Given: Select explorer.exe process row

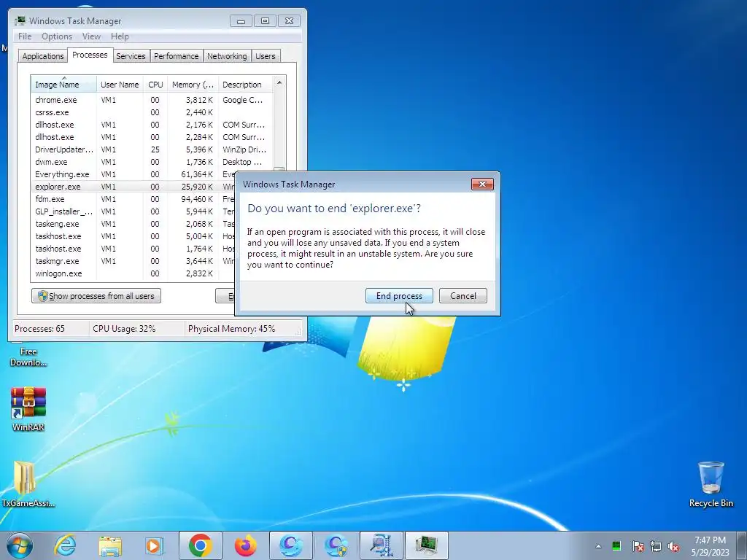Looking at the screenshot, I should 133,187.
